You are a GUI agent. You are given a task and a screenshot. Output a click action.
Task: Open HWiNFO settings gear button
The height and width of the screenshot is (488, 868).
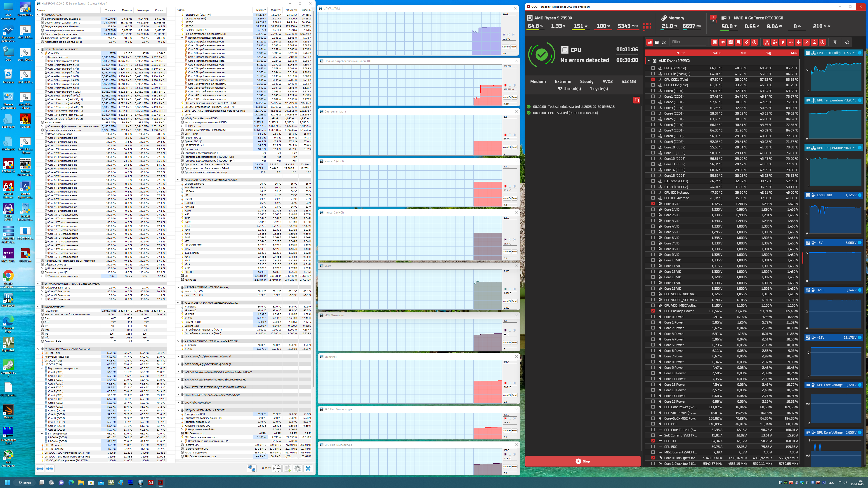[297, 469]
